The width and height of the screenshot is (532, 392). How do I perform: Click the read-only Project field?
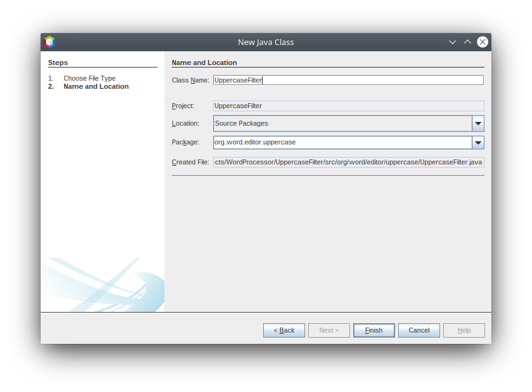[348, 106]
